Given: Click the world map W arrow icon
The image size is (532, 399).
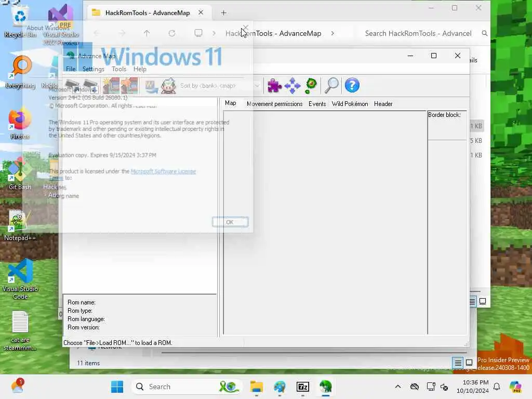Looking at the screenshot, I should [x=151, y=86].
